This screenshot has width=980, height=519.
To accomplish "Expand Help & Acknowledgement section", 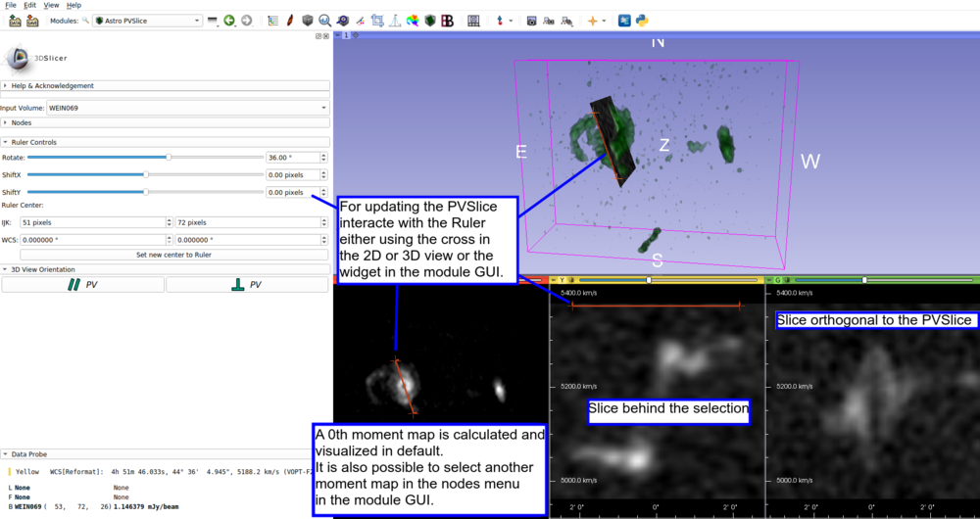I will (52, 86).
